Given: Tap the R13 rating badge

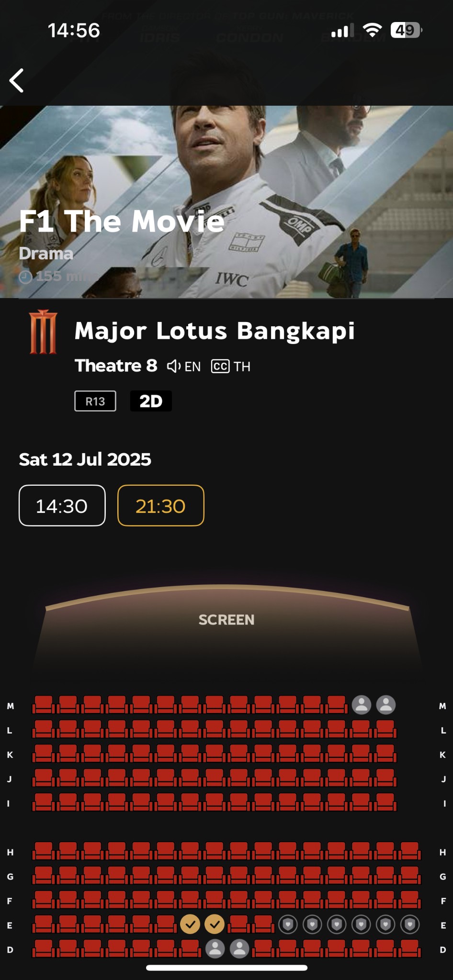Looking at the screenshot, I should point(95,401).
